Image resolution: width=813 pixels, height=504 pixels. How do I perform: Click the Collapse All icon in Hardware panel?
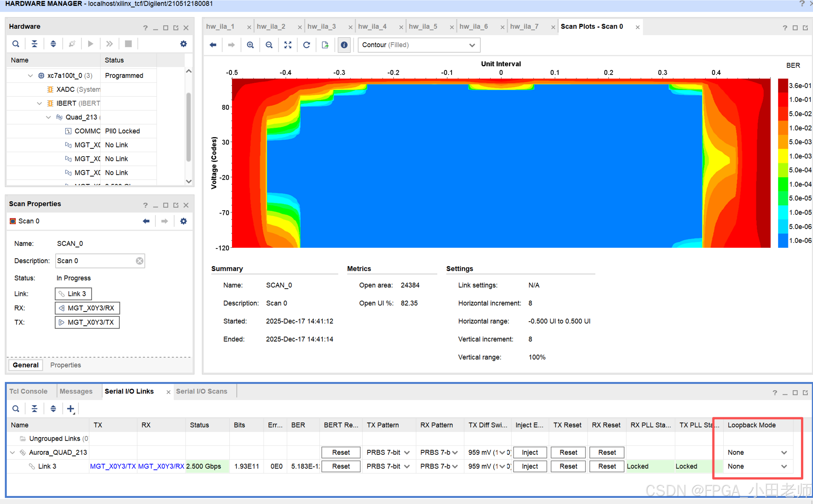point(34,44)
